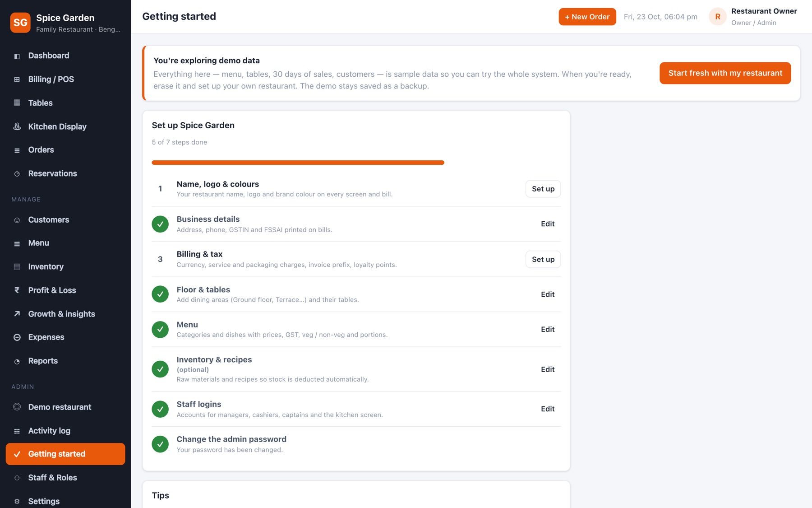Open the Menu sidebar item

click(65, 243)
